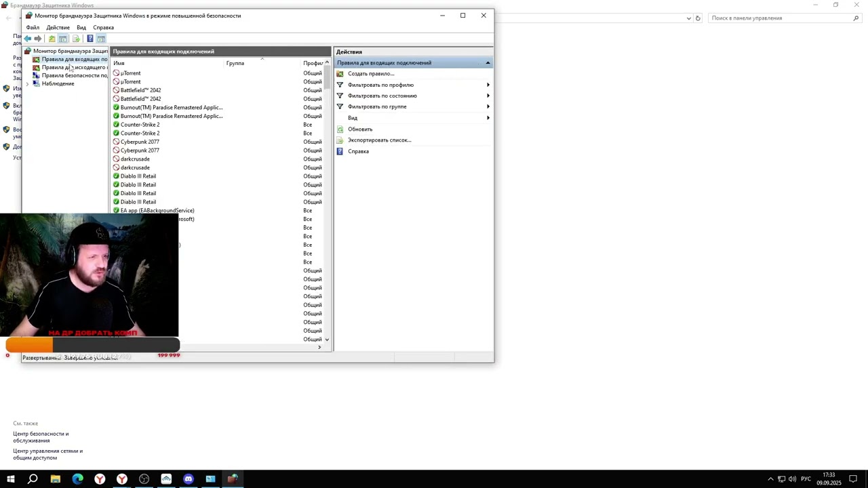Image resolution: width=868 pixels, height=488 pixels.
Task: Click the rules list scroll-up arrow
Action: click(327, 63)
